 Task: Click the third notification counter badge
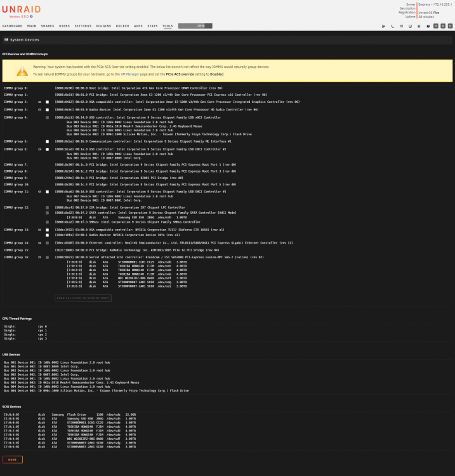(450, 26)
